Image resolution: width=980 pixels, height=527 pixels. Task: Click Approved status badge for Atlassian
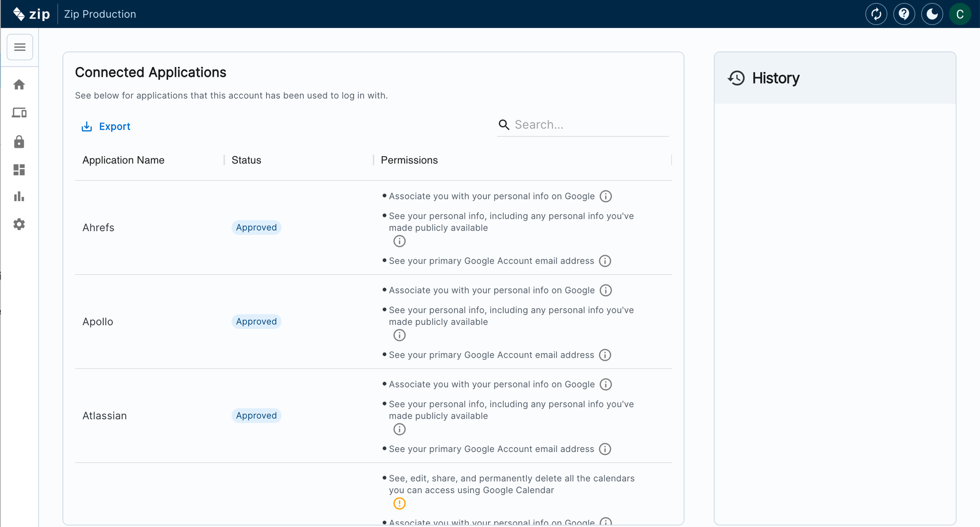256,415
